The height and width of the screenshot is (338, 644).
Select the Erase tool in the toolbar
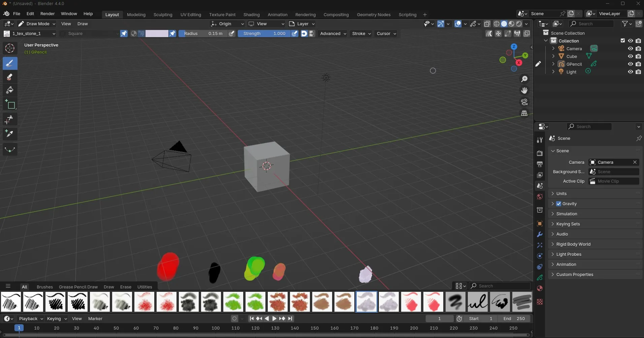[x=10, y=77]
